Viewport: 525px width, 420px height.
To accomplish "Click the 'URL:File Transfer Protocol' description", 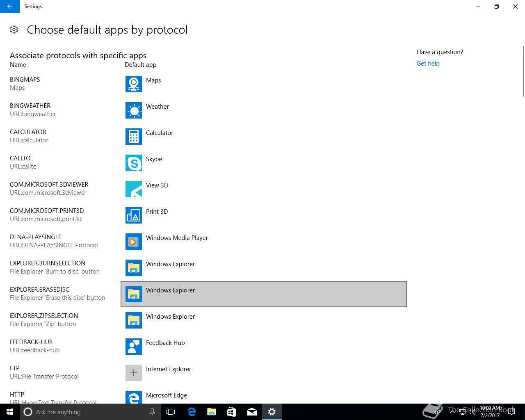I will pos(44,377).
